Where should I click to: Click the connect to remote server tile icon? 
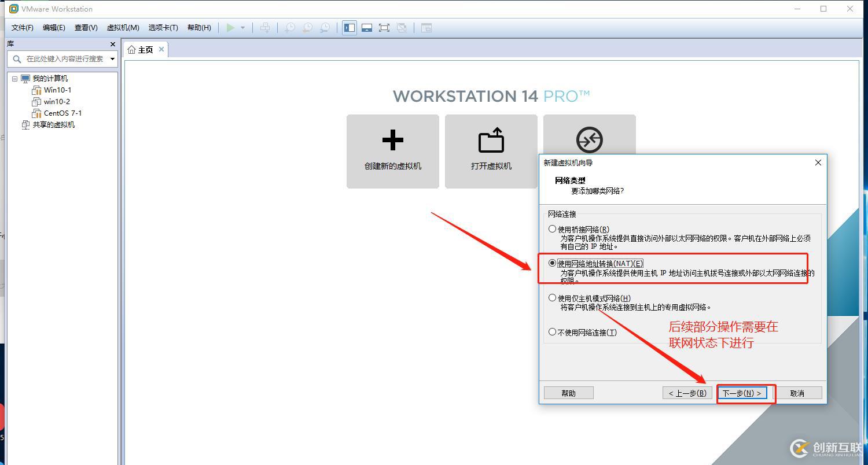589,139
